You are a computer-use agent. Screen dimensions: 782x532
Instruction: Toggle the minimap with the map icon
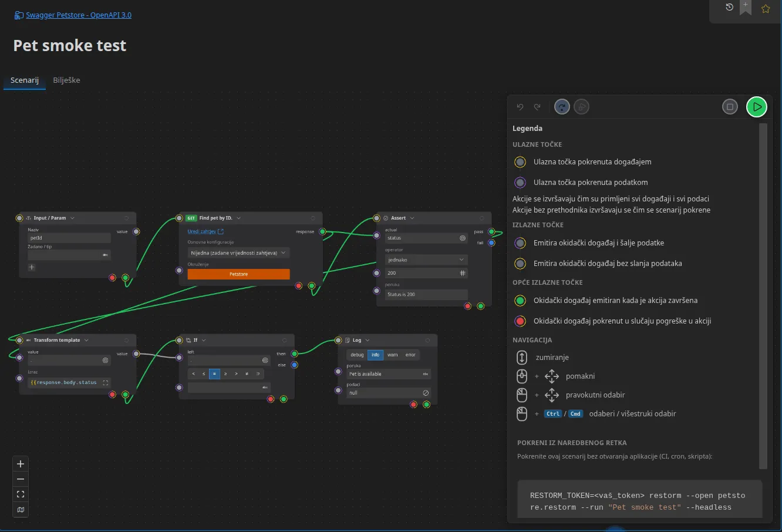pos(21,510)
